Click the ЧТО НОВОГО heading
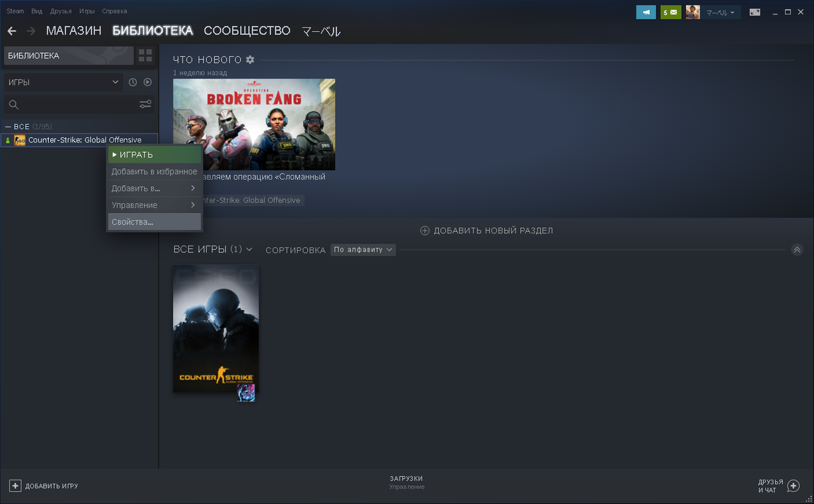Viewport: 814px width, 504px height. click(207, 60)
